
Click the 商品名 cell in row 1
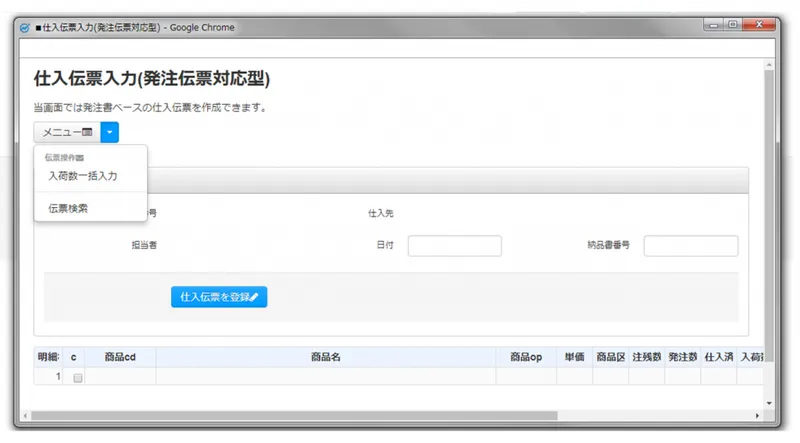326,376
